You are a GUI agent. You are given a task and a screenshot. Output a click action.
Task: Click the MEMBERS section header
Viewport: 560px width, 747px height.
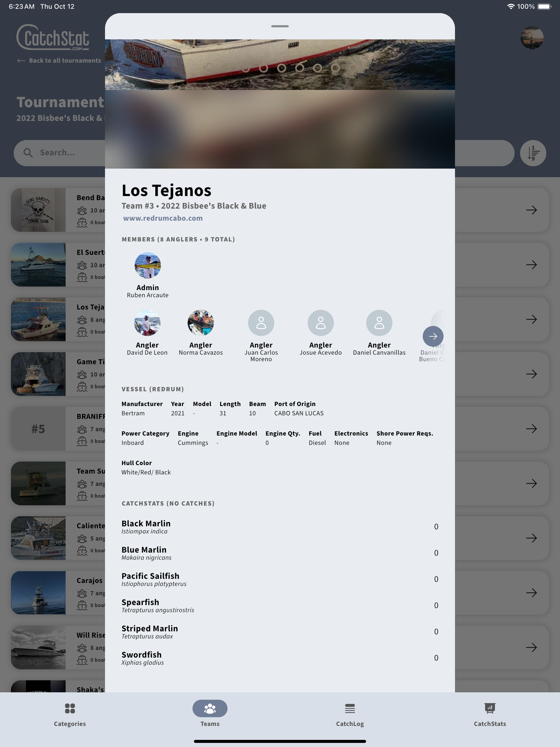point(178,240)
